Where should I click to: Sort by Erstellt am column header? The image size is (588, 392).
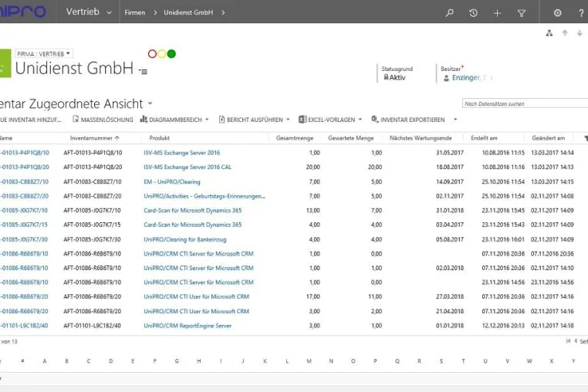point(484,138)
